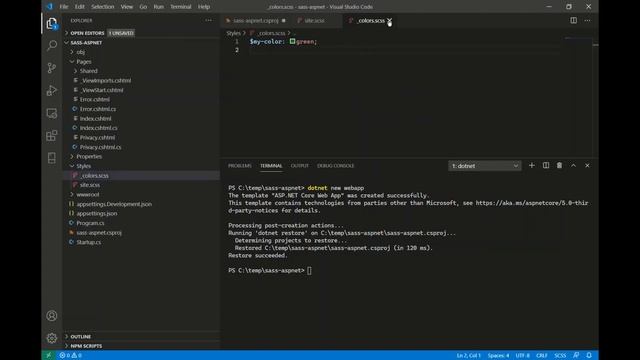Close the _colors.scss tab

(x=389, y=20)
